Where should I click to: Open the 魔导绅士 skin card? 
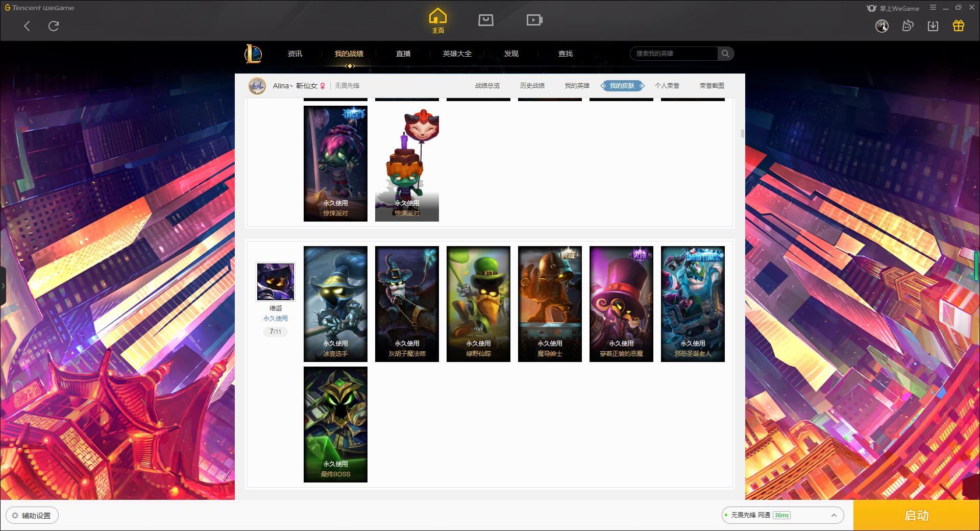pos(550,304)
